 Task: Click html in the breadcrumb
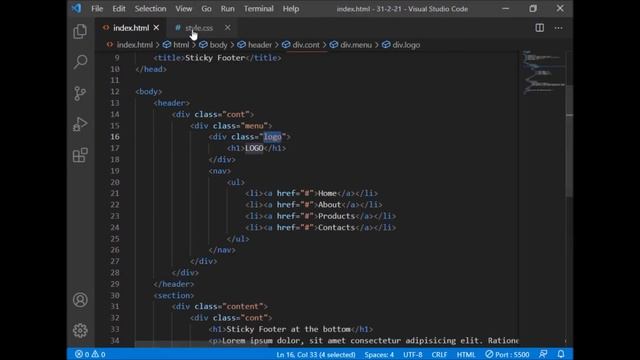point(181,45)
